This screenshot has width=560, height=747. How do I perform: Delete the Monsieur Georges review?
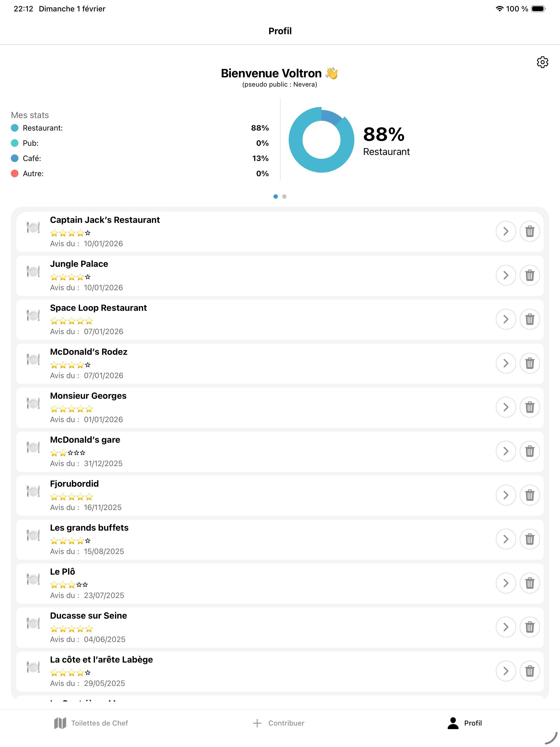click(x=530, y=407)
